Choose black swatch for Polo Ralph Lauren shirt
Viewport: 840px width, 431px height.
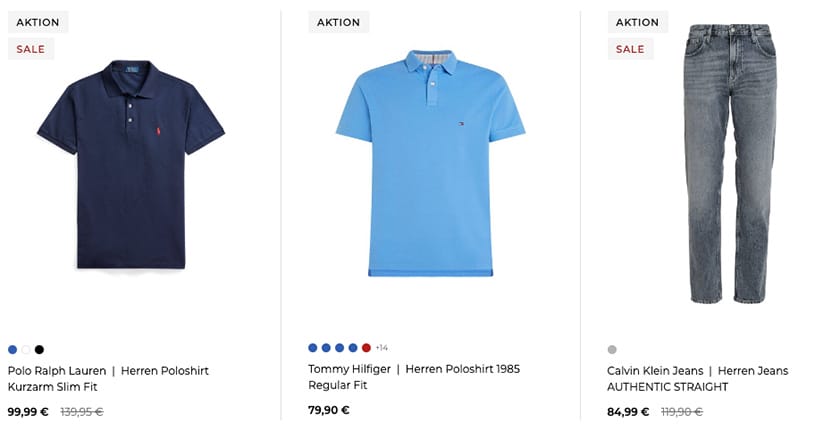[x=39, y=349]
